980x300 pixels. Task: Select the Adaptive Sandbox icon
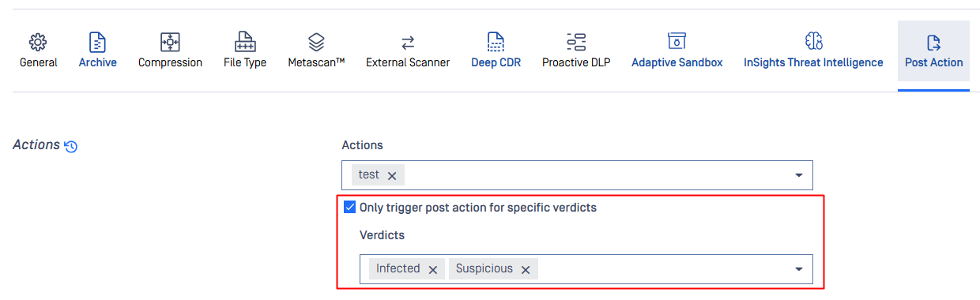(677, 42)
